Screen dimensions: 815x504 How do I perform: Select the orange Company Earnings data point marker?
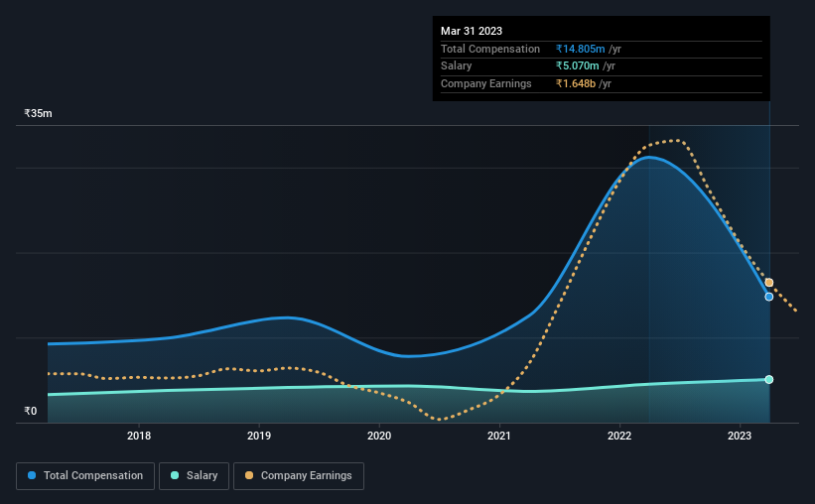pos(768,283)
